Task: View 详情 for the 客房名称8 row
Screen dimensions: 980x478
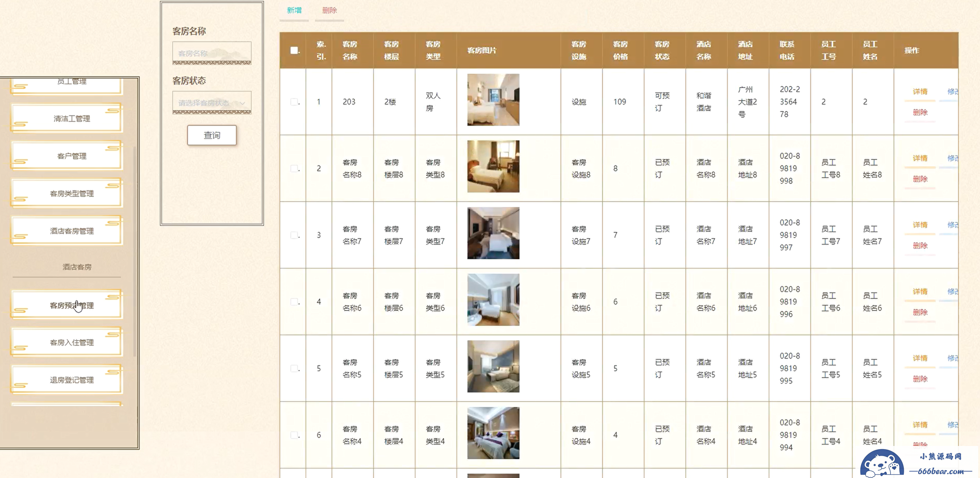Action: (920, 158)
